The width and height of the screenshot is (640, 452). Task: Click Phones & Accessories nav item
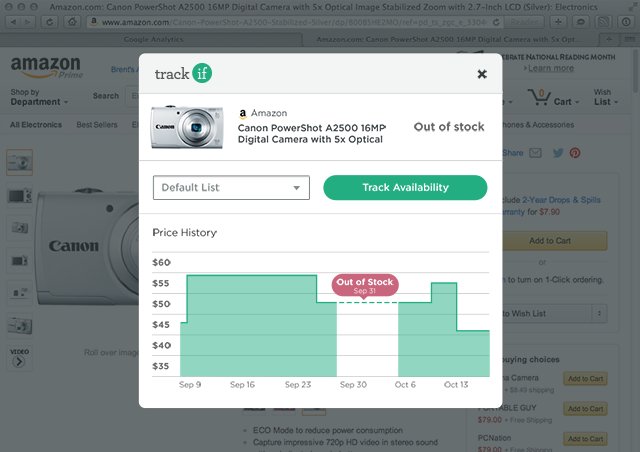coord(538,125)
